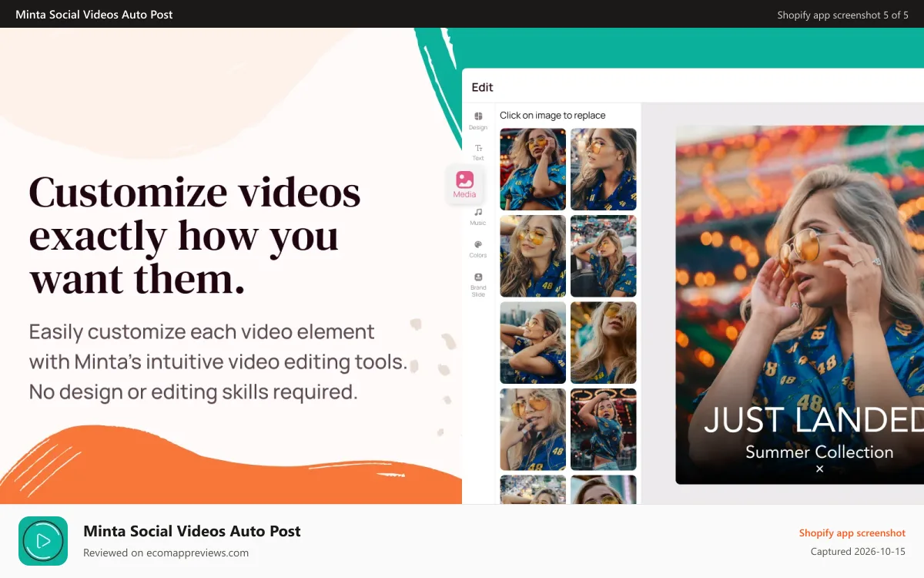Image resolution: width=924 pixels, height=578 pixels.
Task: Open the Design tab in editor sidebar
Action: click(477, 120)
